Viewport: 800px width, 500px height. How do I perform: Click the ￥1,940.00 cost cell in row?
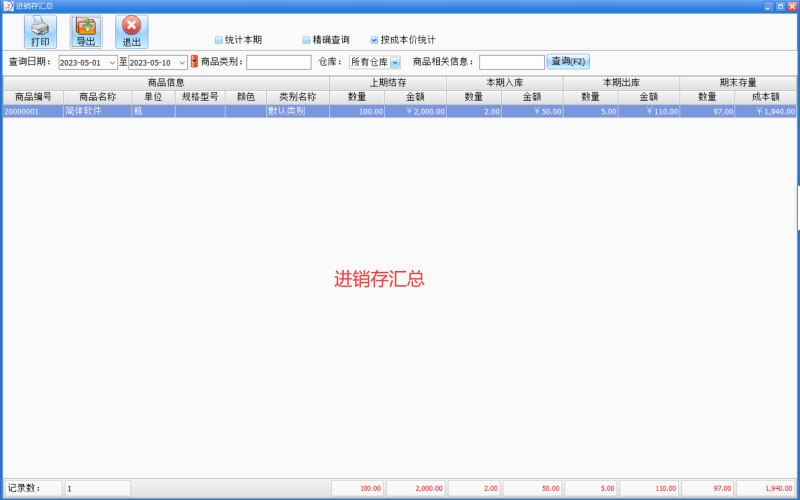[765, 111]
